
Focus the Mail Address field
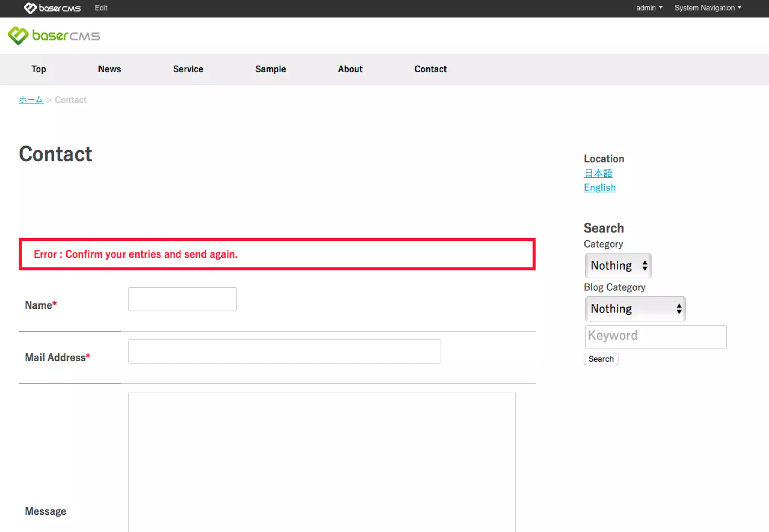tap(284, 351)
